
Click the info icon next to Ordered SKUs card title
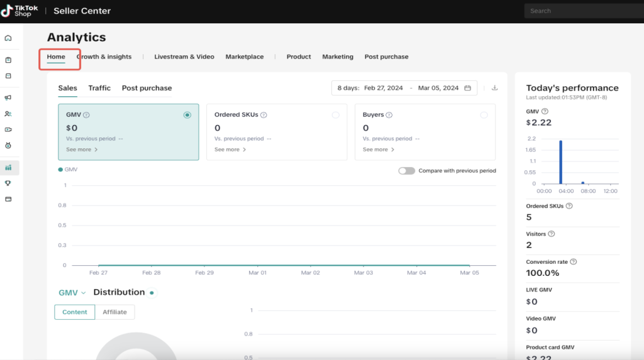pyautogui.click(x=264, y=115)
